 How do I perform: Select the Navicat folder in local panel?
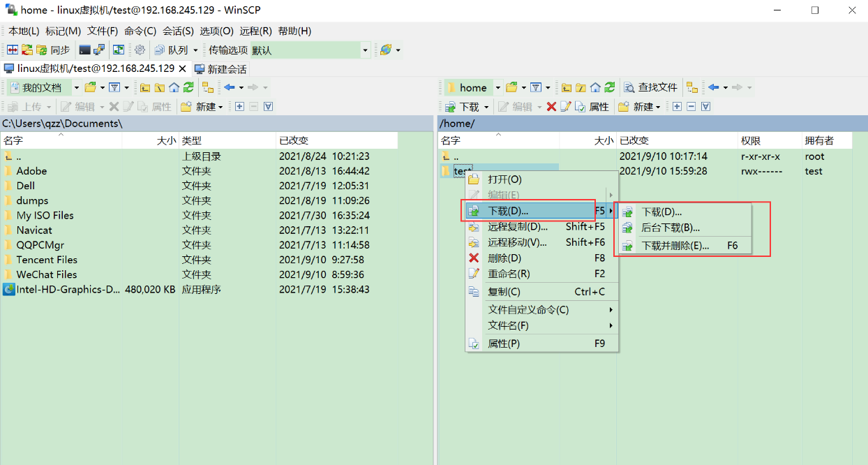coord(34,230)
